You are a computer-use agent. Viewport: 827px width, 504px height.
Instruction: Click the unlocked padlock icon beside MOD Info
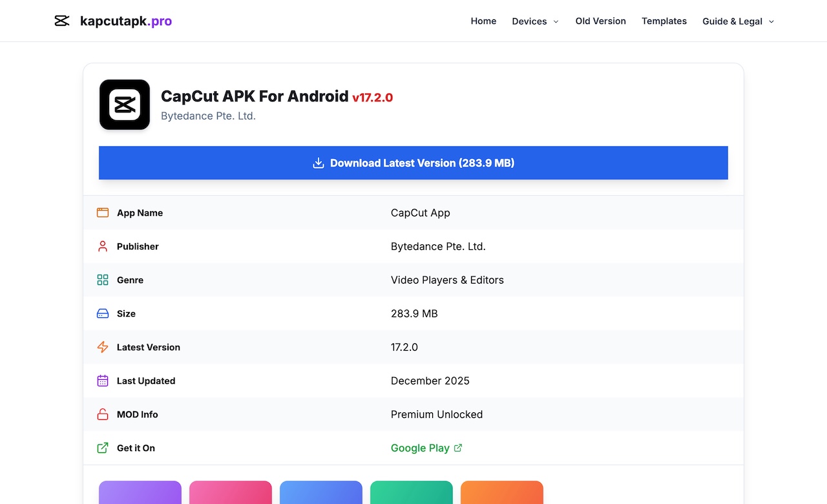pos(103,414)
